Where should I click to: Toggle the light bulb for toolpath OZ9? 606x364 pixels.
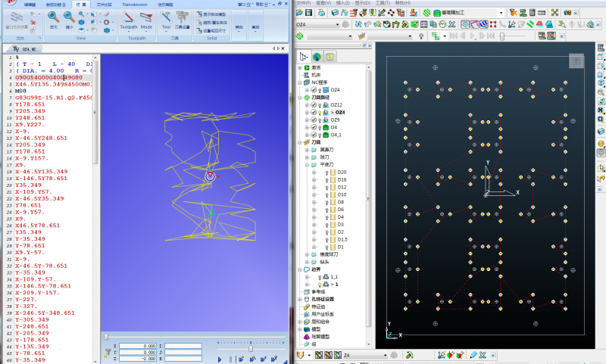point(320,120)
